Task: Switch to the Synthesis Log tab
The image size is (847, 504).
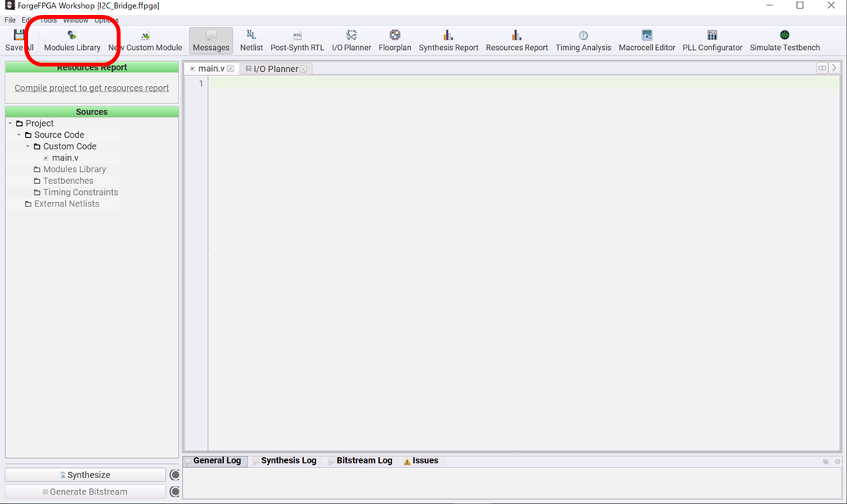Action: coord(288,461)
